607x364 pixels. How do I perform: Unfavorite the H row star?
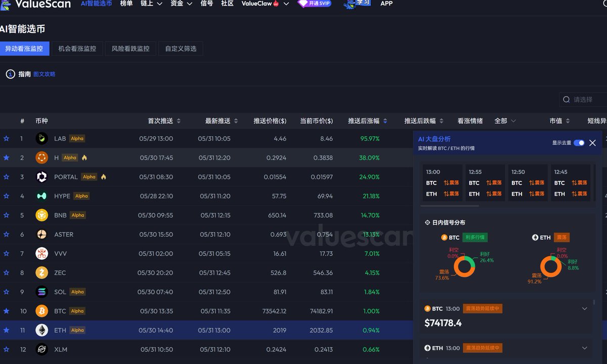[6, 158]
